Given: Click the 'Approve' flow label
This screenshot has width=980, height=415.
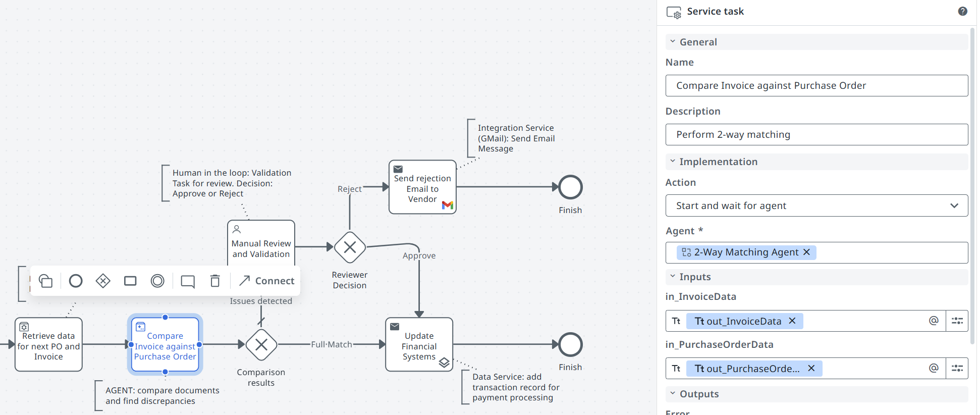Looking at the screenshot, I should [419, 255].
